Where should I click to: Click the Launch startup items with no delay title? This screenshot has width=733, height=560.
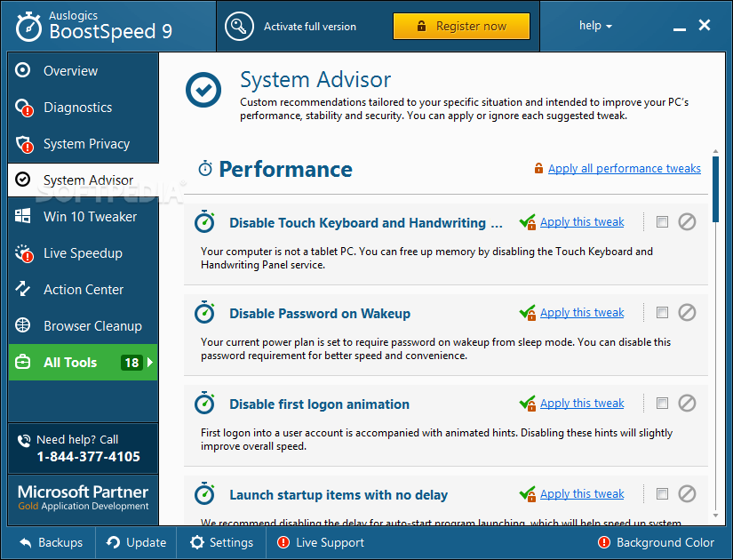click(x=339, y=495)
